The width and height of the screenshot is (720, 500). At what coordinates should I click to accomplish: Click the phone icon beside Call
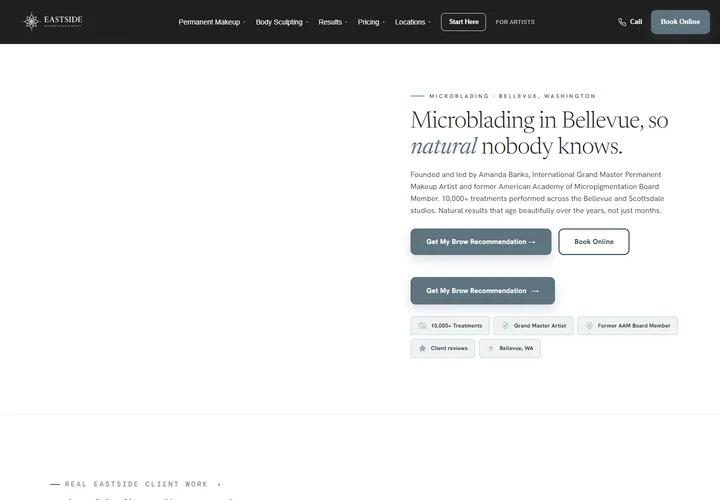622,22
